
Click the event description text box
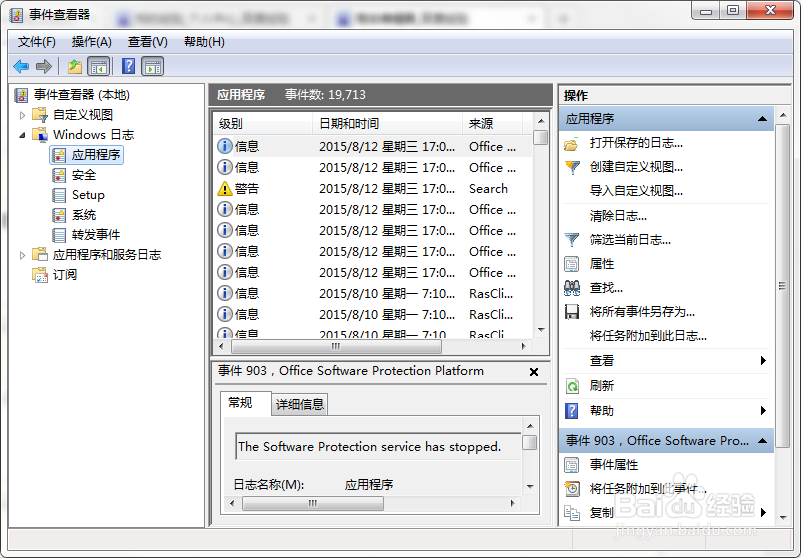(x=378, y=447)
